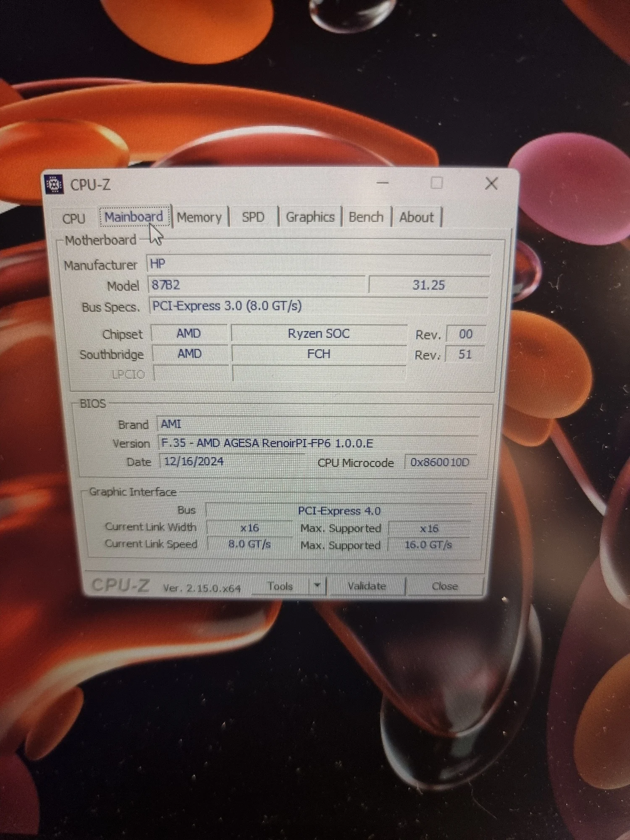630x840 pixels.
Task: Click the Bus Specs PCI-Express 3.0 field
Action: pos(318,306)
